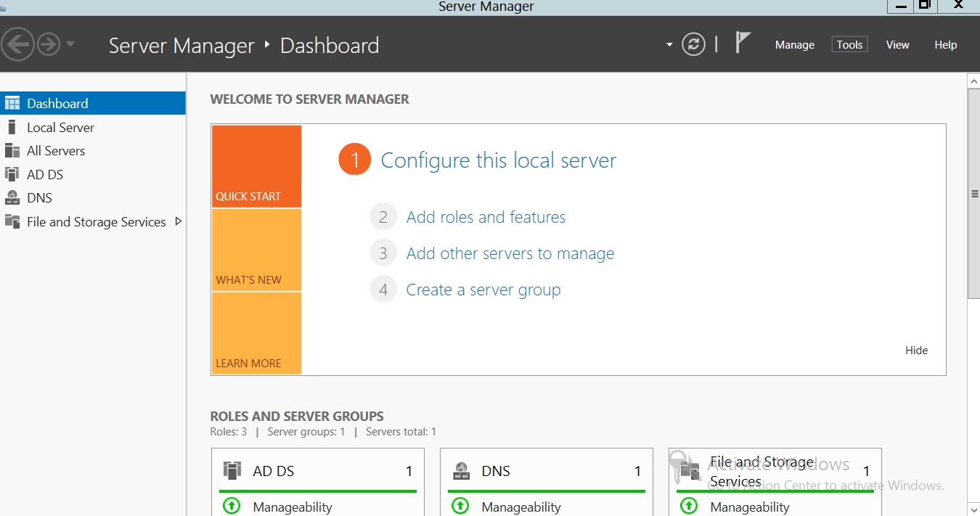The image size is (980, 516).
Task: Click the forward navigation arrow icon
Action: 48,45
